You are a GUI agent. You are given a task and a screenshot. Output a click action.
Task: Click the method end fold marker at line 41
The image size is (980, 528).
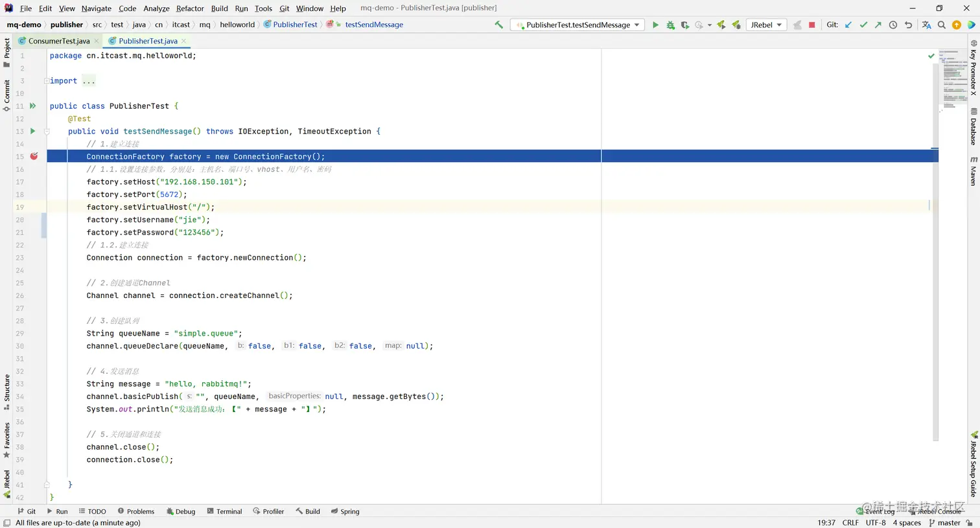[47, 485]
